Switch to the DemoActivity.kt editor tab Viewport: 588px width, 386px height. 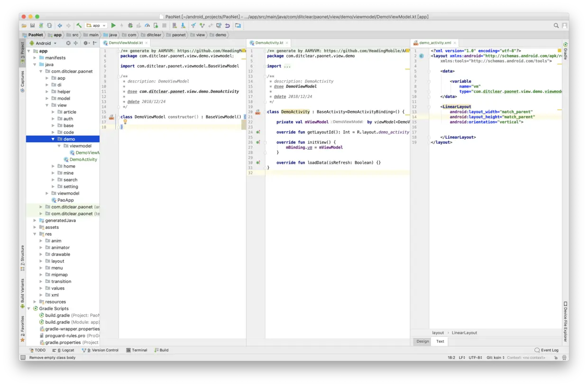(x=269, y=43)
